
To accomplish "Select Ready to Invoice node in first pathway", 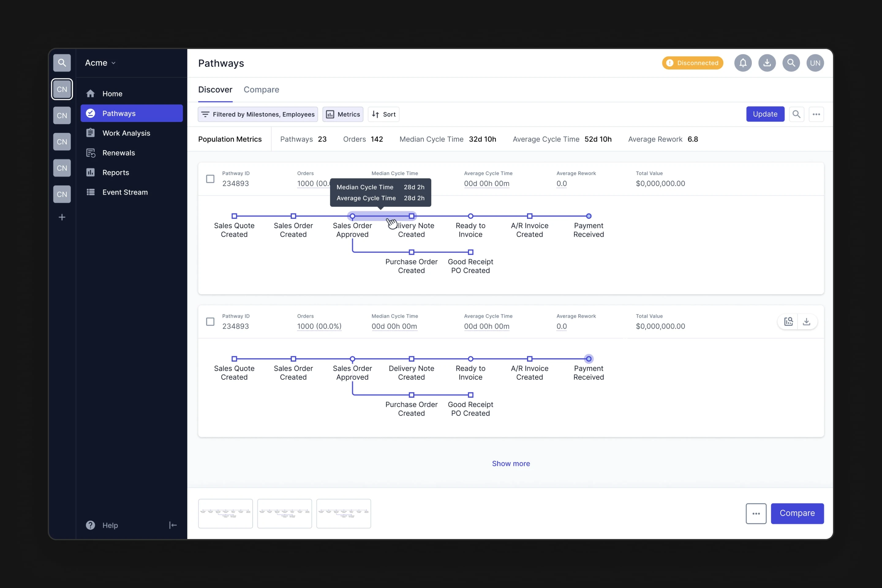I will coord(470,216).
